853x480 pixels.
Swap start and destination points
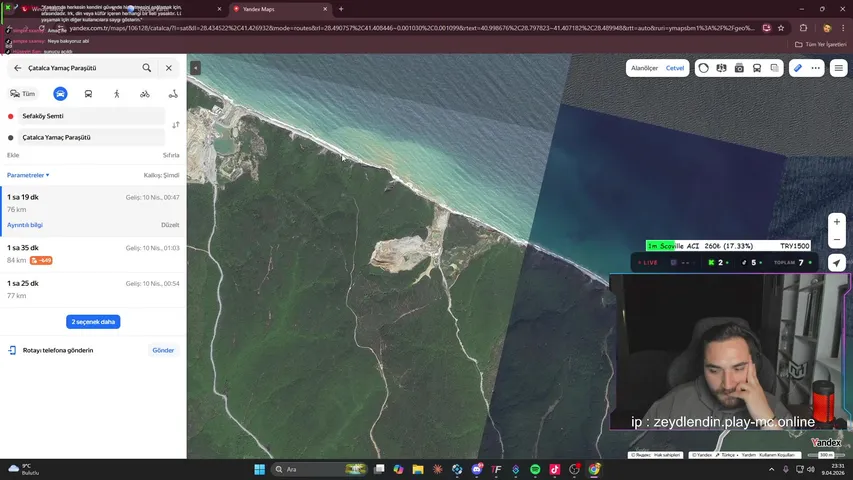[176, 125]
